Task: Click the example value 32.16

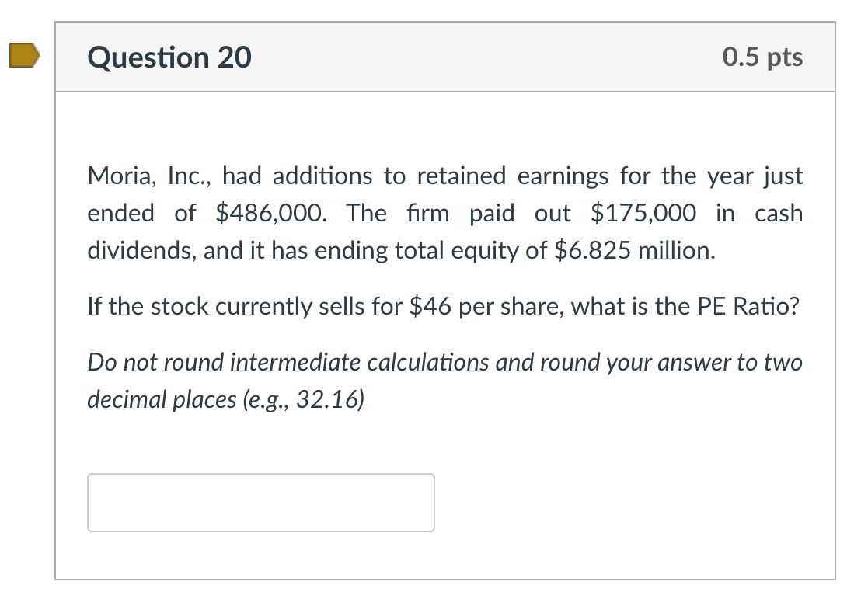Action: (328, 400)
